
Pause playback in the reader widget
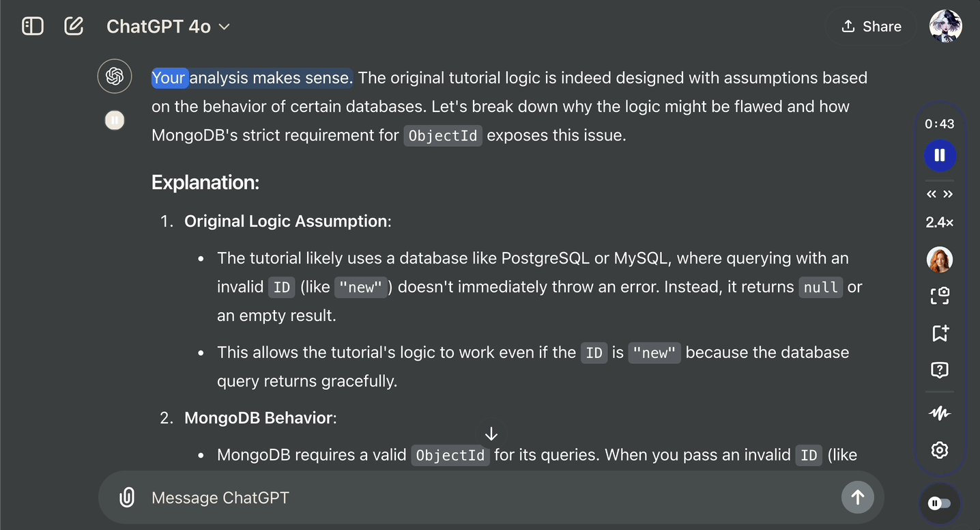coord(940,155)
